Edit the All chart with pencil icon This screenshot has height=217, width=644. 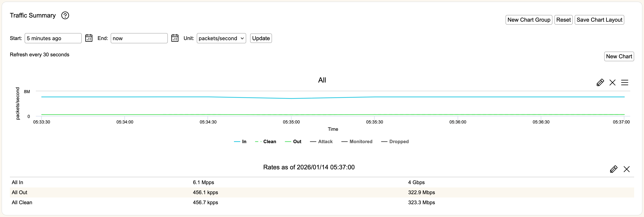[600, 83]
